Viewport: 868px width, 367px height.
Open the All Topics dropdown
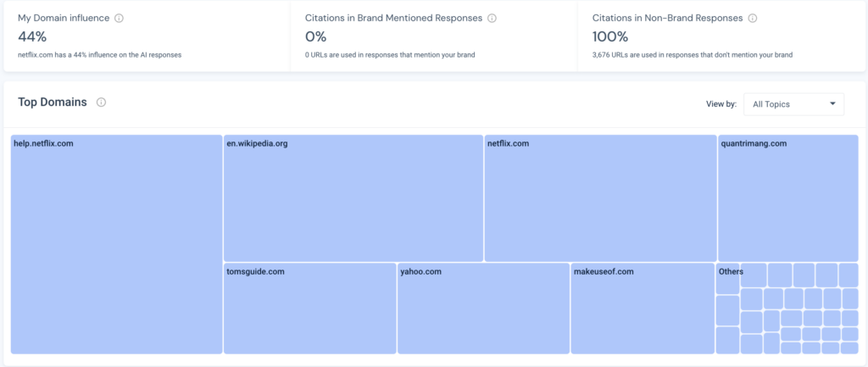tap(793, 104)
